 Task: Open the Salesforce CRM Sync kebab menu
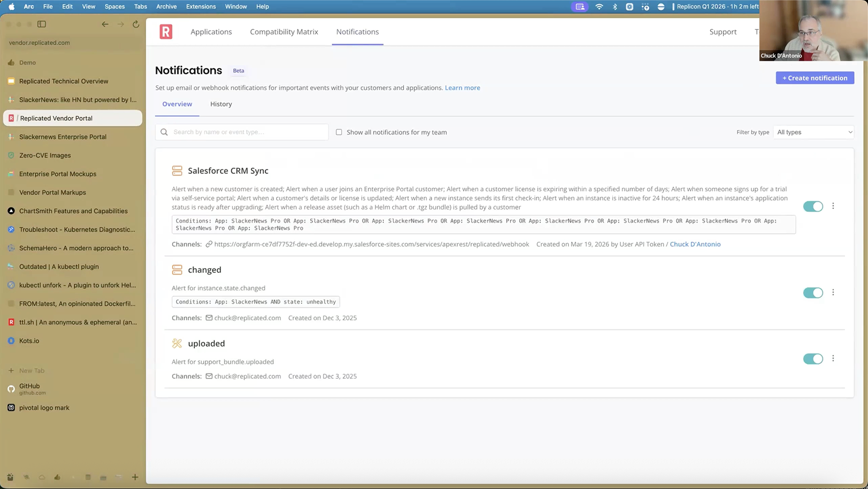pyautogui.click(x=833, y=206)
